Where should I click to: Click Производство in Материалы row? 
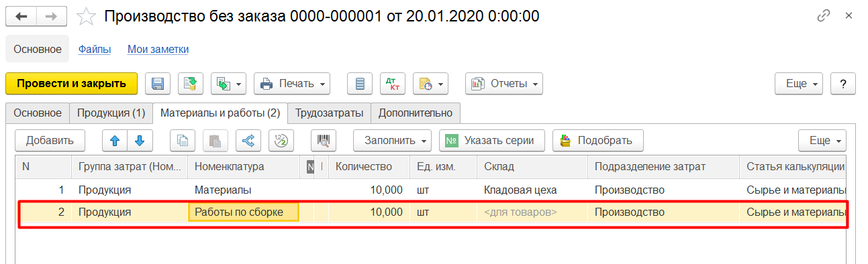pyautogui.click(x=663, y=190)
